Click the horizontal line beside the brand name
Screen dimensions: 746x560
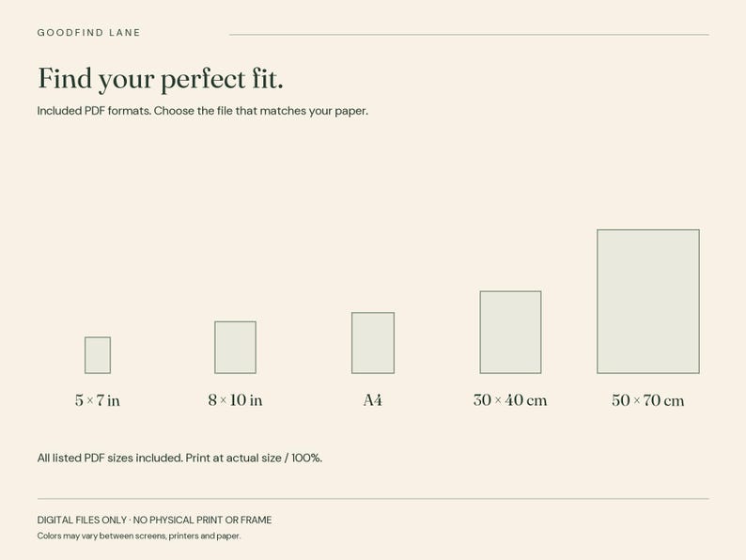[469, 35]
